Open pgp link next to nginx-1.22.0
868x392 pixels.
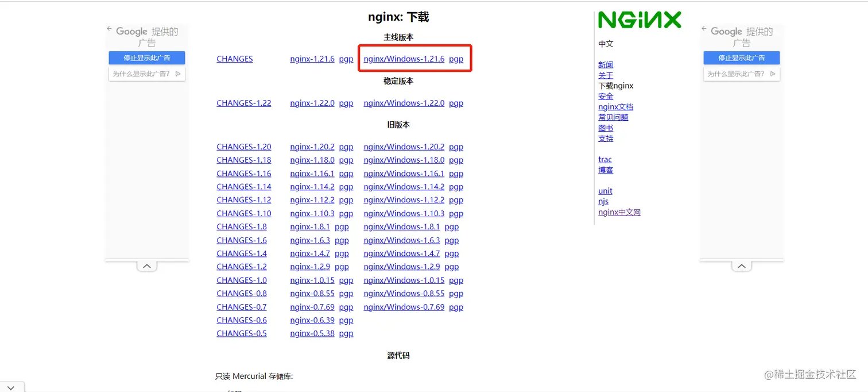[346, 103]
